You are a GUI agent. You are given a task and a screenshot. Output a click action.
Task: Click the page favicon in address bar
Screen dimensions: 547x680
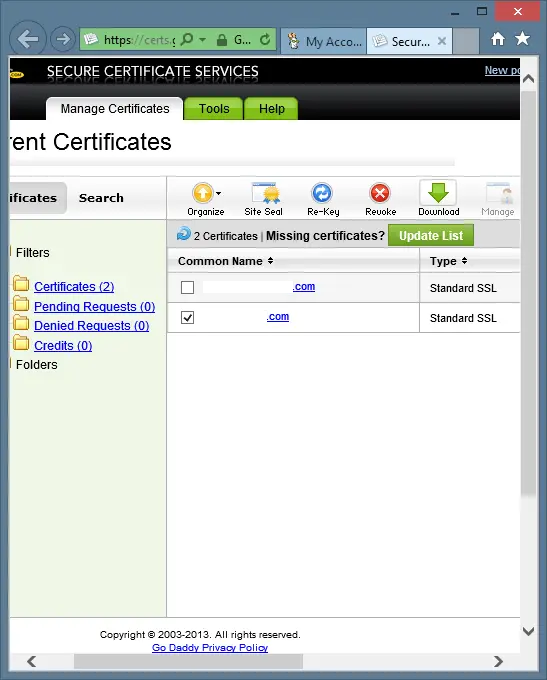click(x=91, y=39)
